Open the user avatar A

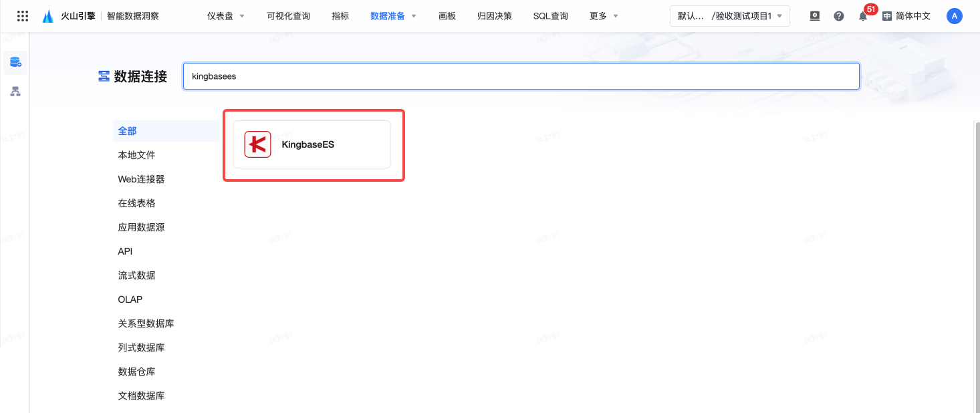[x=955, y=16]
